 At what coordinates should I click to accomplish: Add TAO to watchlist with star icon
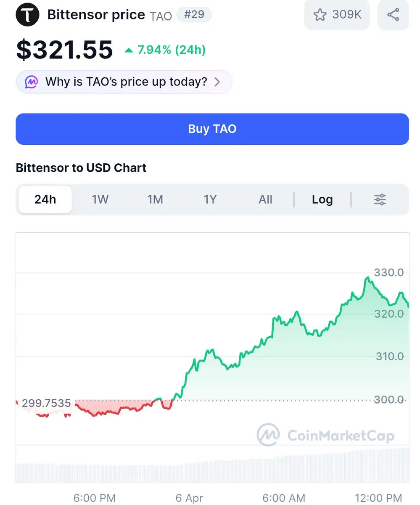pos(320,15)
